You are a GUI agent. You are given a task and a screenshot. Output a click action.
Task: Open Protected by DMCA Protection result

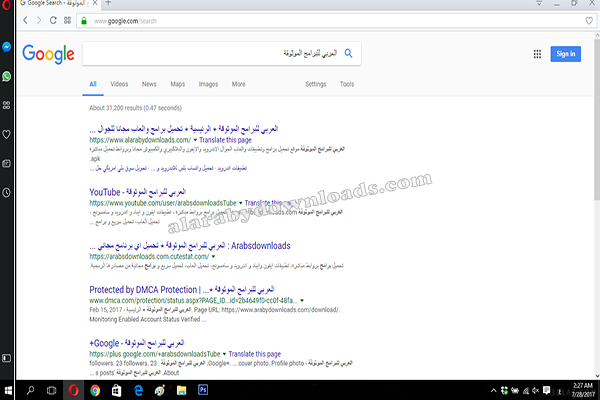(x=182, y=290)
